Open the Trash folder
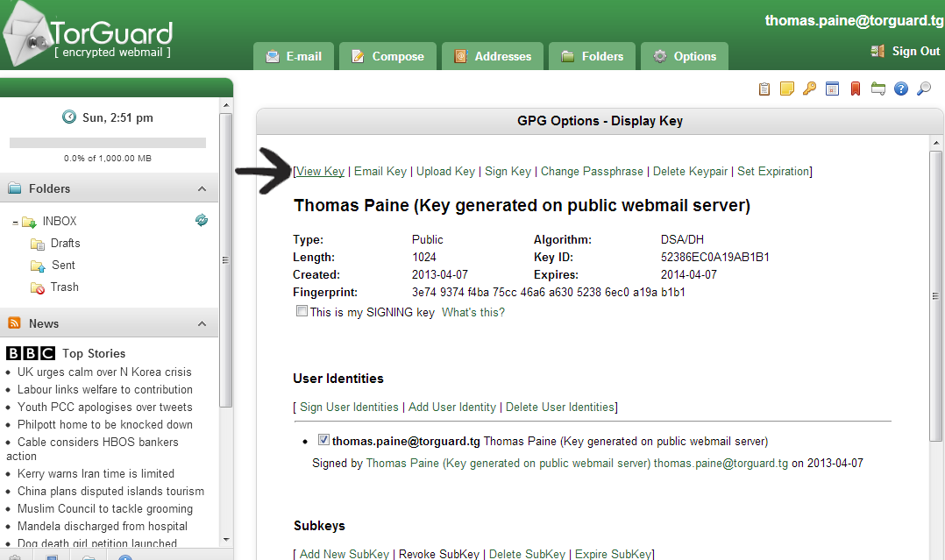Viewport: 945px width, 560px height. coord(64,287)
